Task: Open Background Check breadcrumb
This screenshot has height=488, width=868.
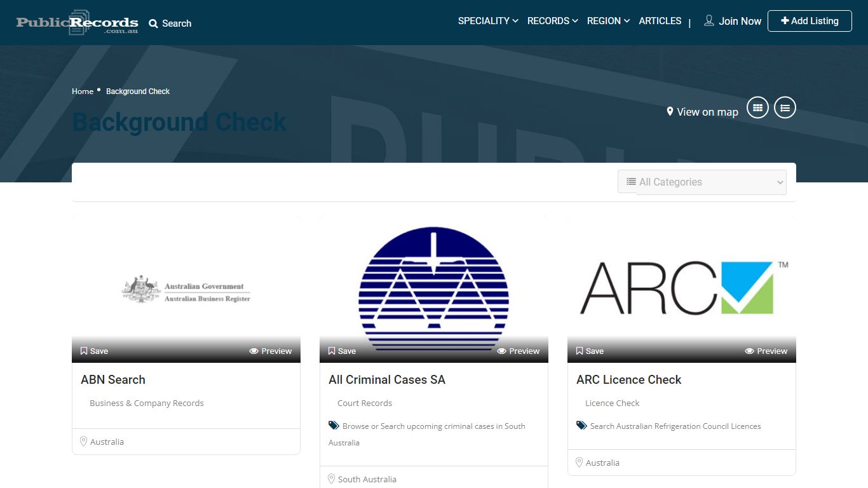Action: pos(138,91)
